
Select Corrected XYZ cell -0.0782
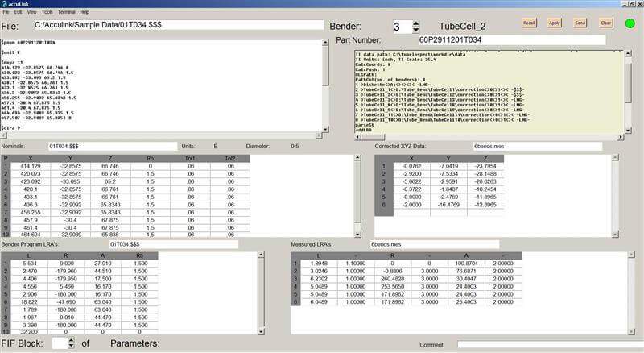412,166
